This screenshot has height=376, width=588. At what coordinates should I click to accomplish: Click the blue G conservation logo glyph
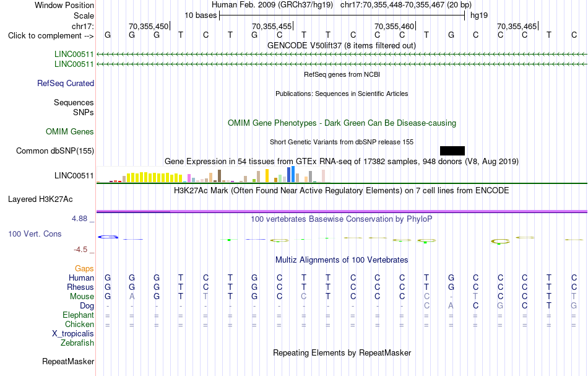pos(108,237)
